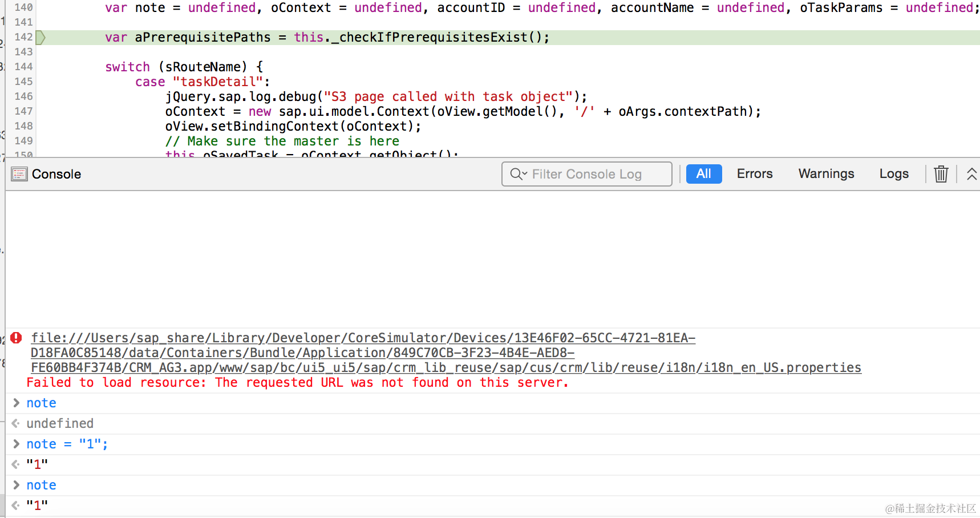
Task: Click the 'Make sure the master is here' comment
Action: pyautogui.click(x=282, y=141)
